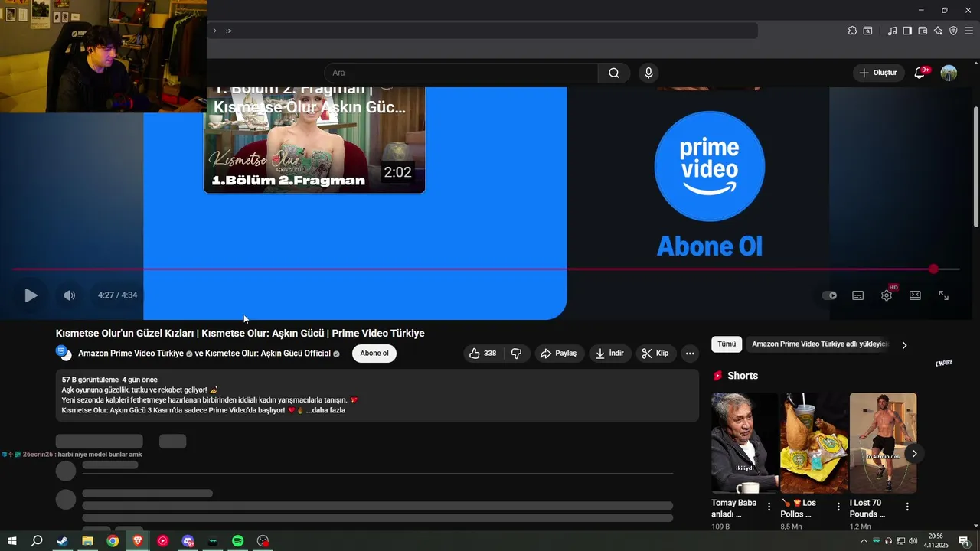Enter fullscreen video mode
The image size is (980, 551).
click(944, 295)
